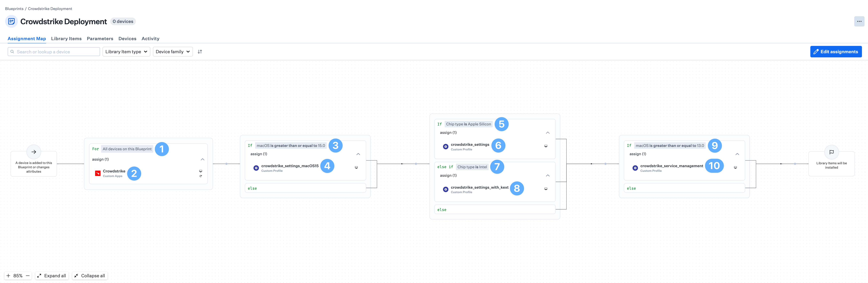Collapse assign under macOS greater than 15.0
Viewport: 868px width, 283px height.
[x=358, y=154]
